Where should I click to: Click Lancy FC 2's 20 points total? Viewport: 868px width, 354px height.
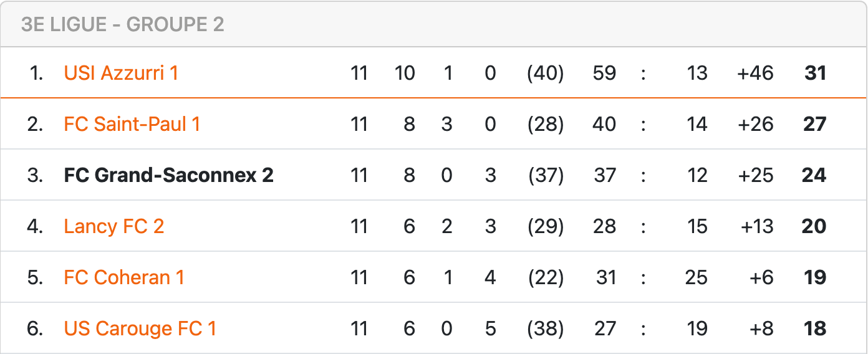[x=814, y=226]
